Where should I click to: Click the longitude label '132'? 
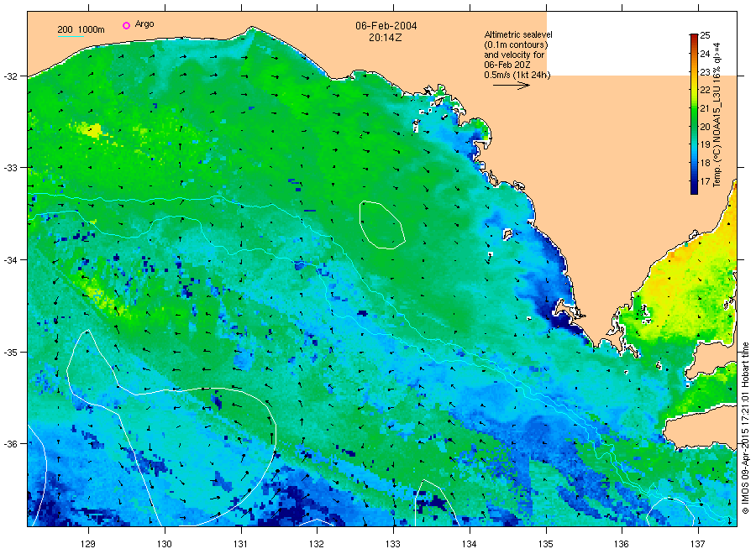tap(317, 544)
